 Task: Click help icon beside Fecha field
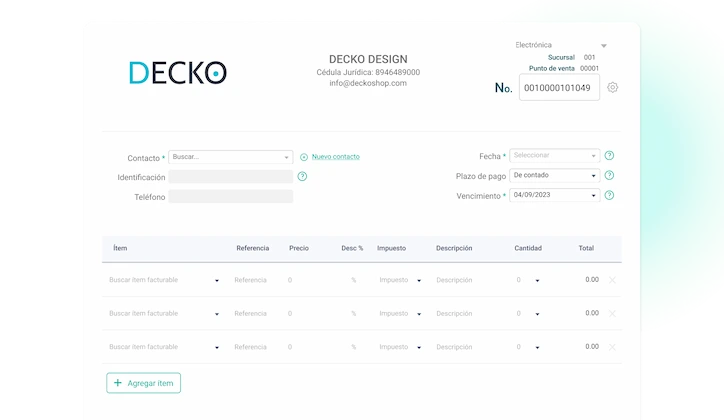tap(609, 156)
